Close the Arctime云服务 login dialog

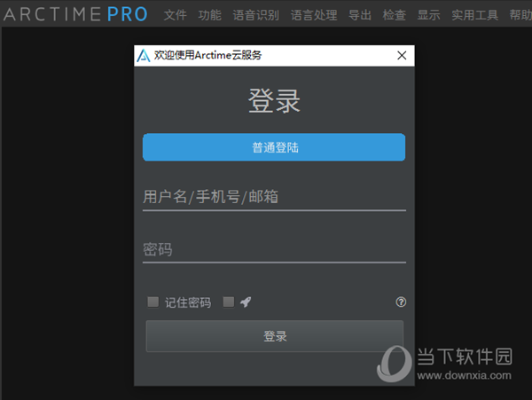click(x=402, y=55)
